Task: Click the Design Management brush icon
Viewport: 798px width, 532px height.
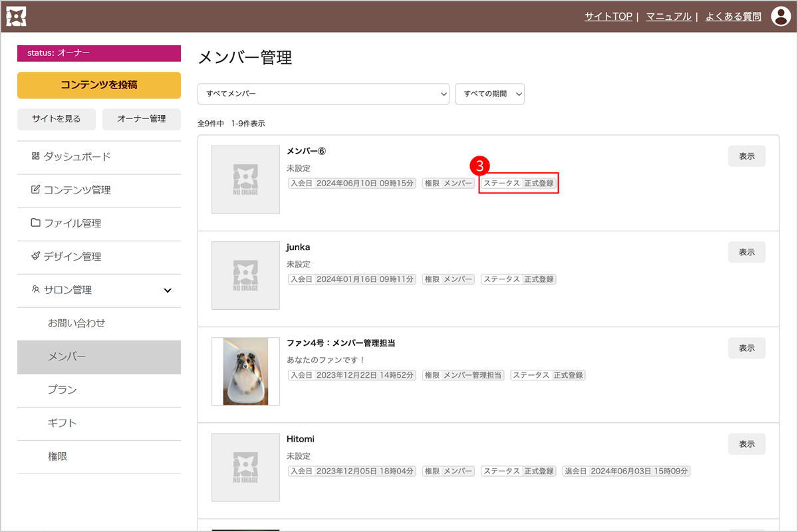Action: pyautogui.click(x=35, y=257)
